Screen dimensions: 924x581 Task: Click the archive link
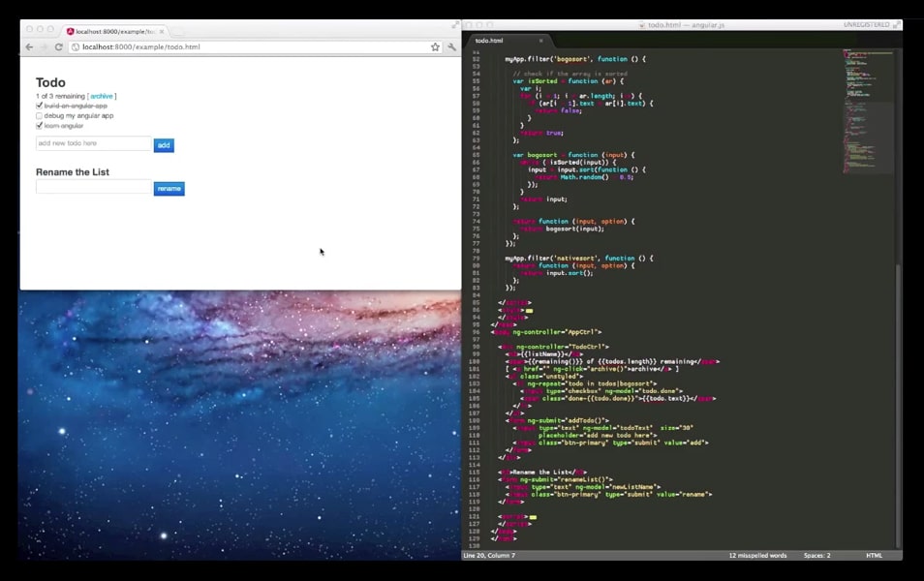click(102, 96)
